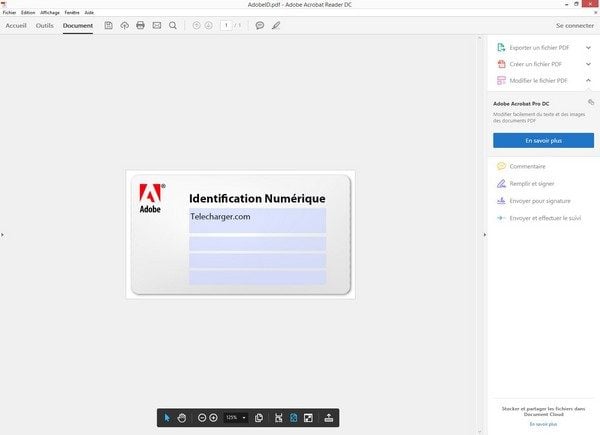The width and height of the screenshot is (600, 435).
Task: Click the zoom in plus icon
Action: pyautogui.click(x=214, y=418)
